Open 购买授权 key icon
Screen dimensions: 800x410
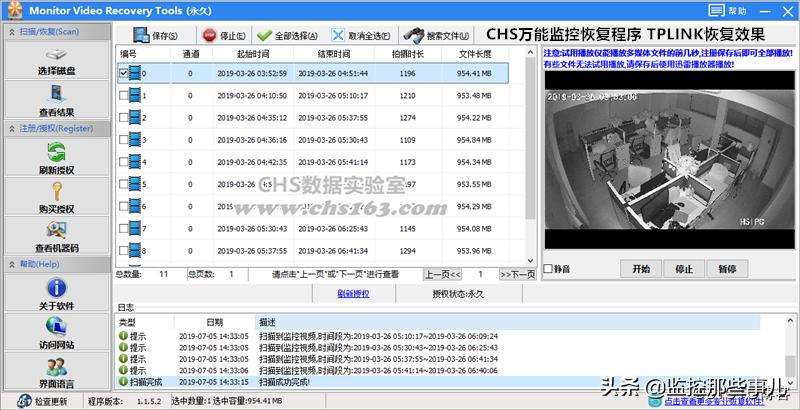click(x=57, y=192)
